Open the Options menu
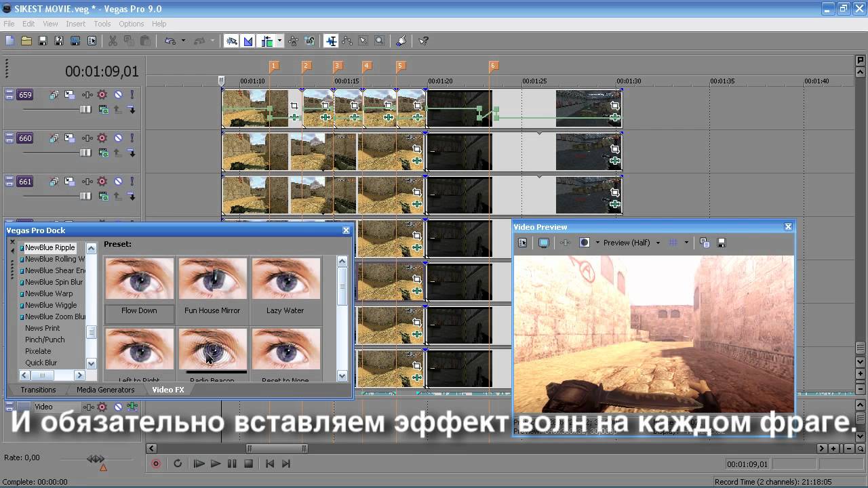This screenshot has height=488, width=868. click(132, 24)
